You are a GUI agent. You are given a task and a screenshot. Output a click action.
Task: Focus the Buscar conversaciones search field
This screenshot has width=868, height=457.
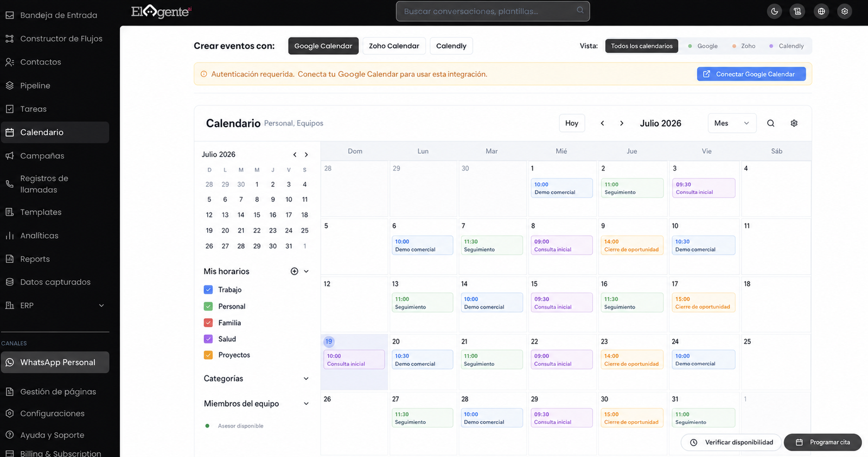(493, 11)
